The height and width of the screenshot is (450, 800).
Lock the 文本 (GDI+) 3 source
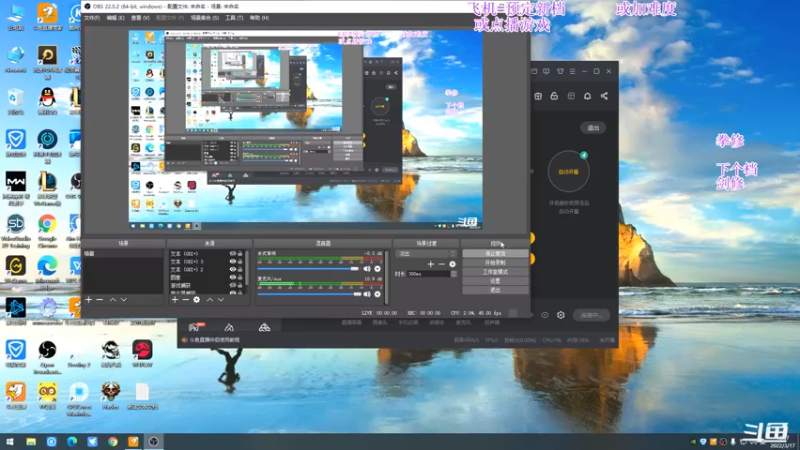240,262
